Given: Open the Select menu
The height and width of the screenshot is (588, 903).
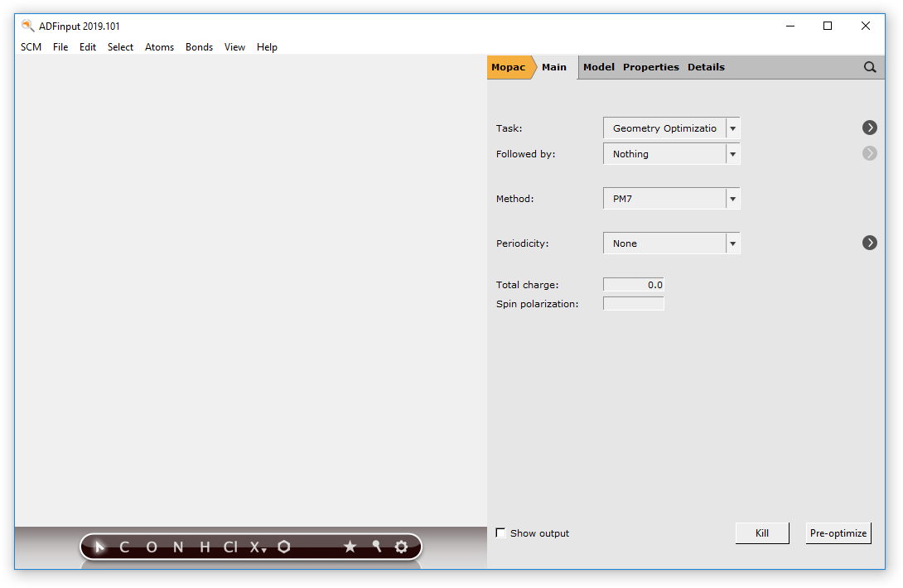Looking at the screenshot, I should tap(120, 47).
